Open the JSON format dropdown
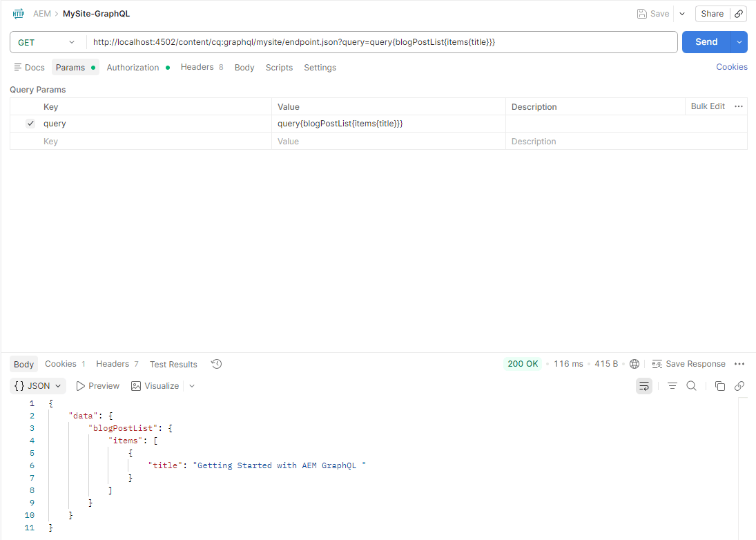 (x=37, y=386)
